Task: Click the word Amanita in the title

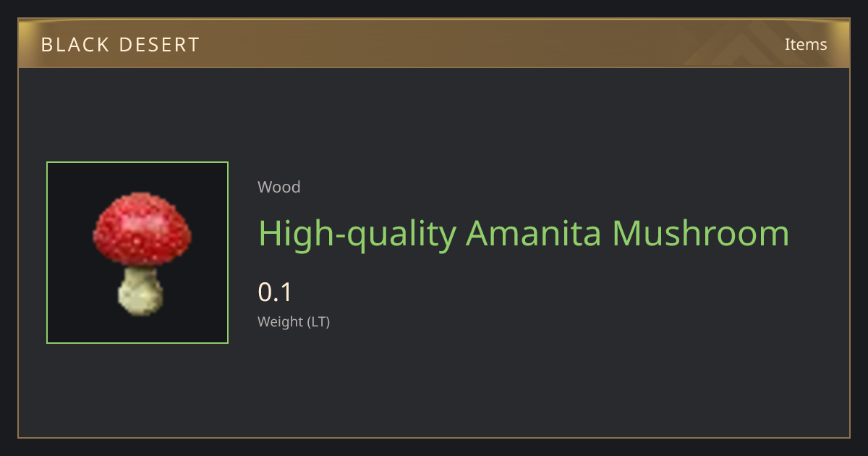Action: click(x=533, y=233)
